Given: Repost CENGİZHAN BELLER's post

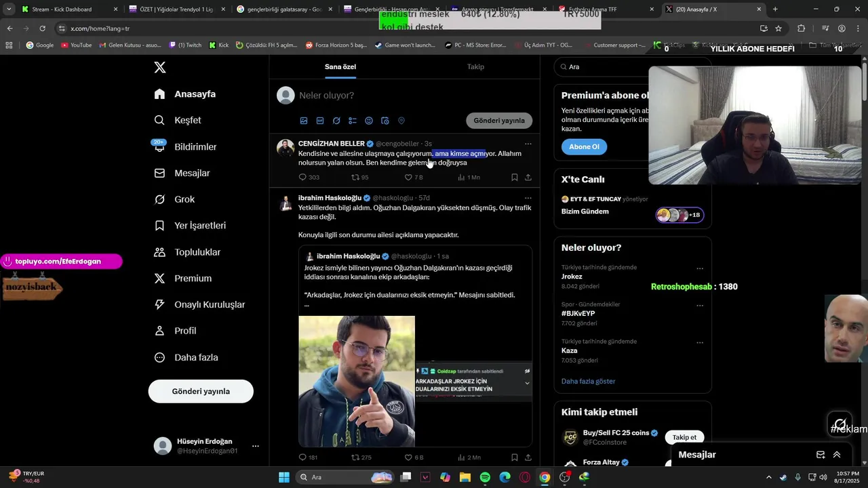Looking at the screenshot, I should (359, 178).
